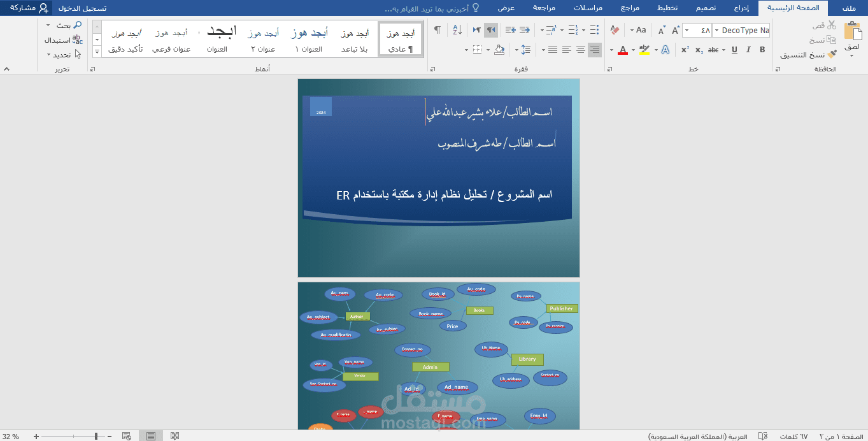
Task: Toggle Left-to-Right text direction
Action: coord(477,30)
